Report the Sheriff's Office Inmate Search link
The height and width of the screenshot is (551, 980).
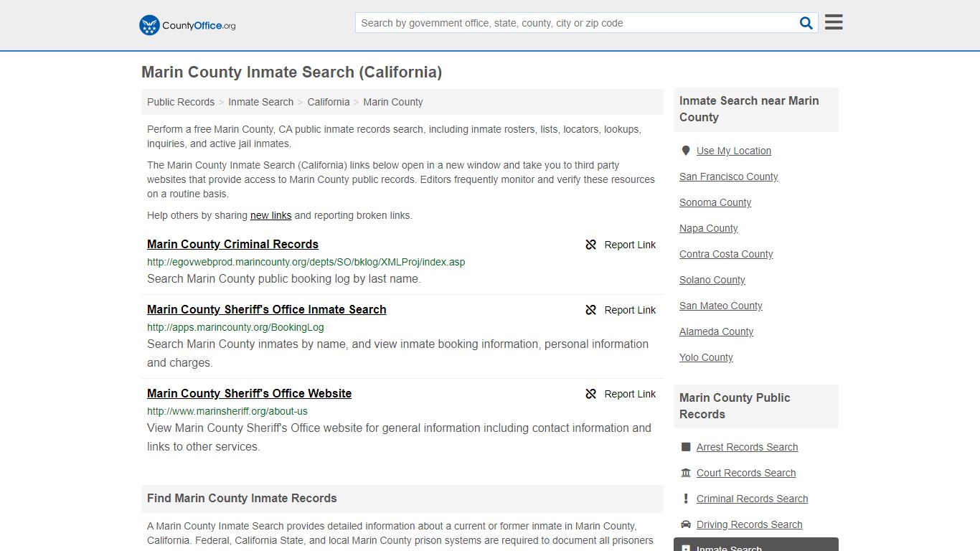pyautogui.click(x=621, y=310)
